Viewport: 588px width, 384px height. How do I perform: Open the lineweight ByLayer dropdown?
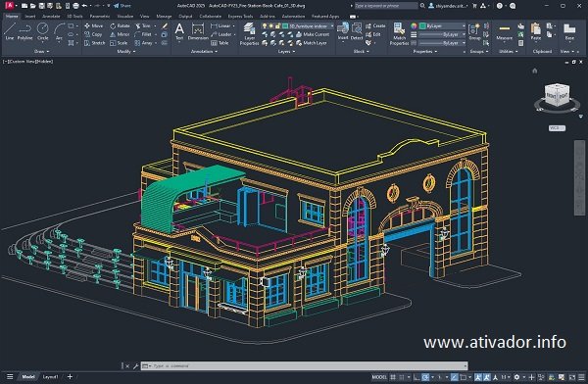click(442, 34)
